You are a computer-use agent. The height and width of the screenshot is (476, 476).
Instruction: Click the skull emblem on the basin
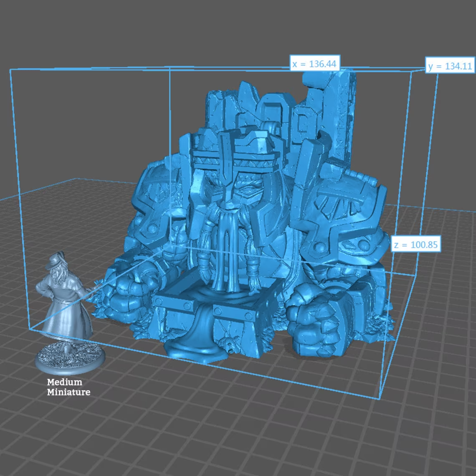229,342
